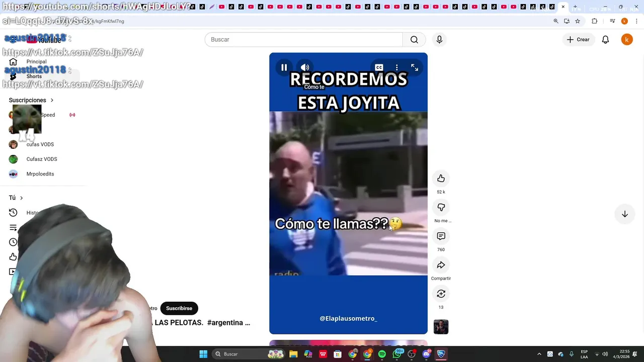
Task: Open the 22:55 clock and calendar
Action: coord(621,354)
